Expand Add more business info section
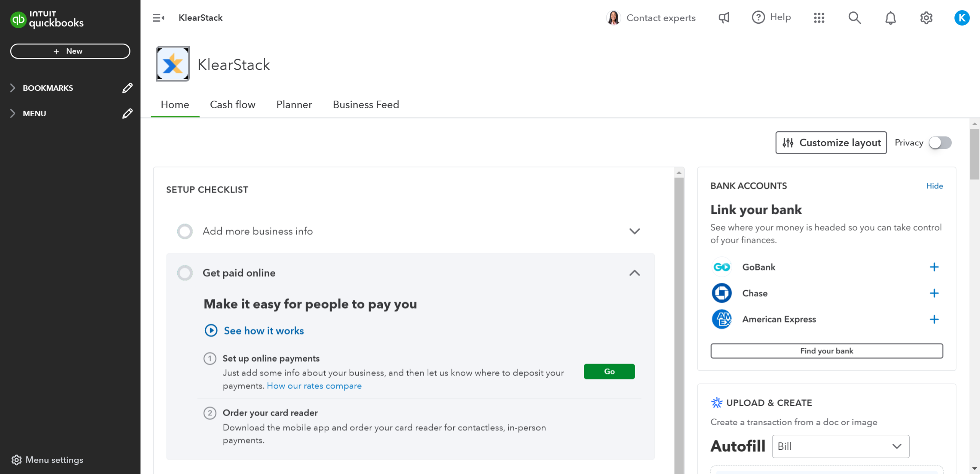 click(634, 231)
